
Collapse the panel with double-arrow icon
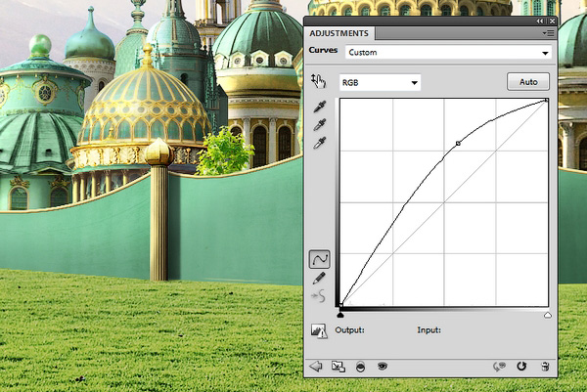coord(539,22)
